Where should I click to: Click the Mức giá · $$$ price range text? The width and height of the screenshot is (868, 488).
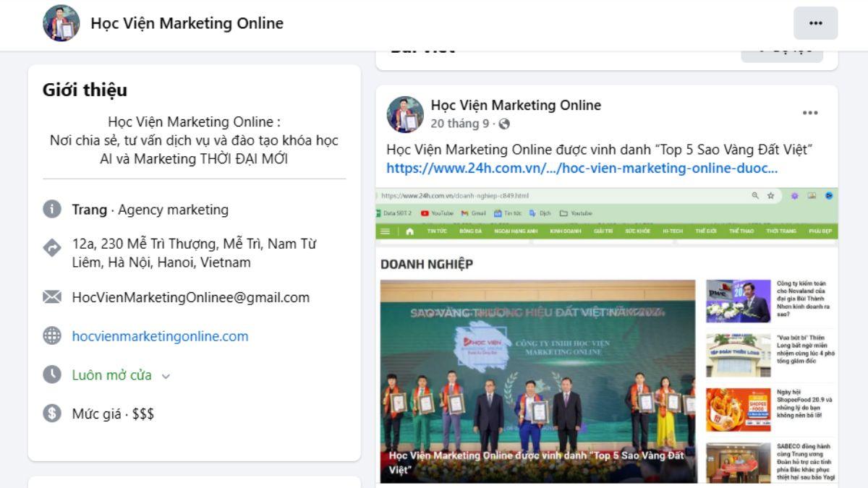point(113,414)
